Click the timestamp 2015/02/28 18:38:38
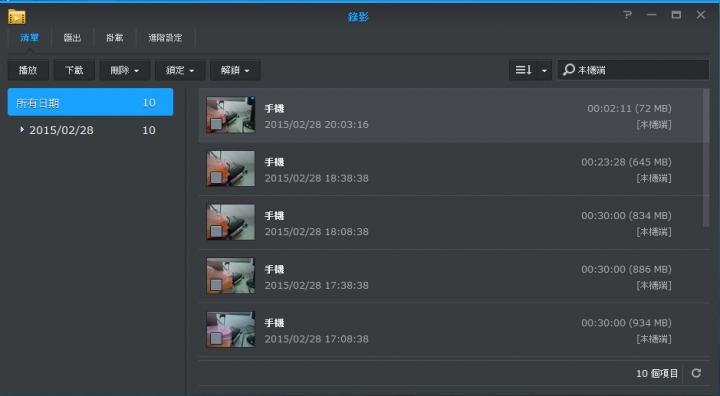 [316, 178]
